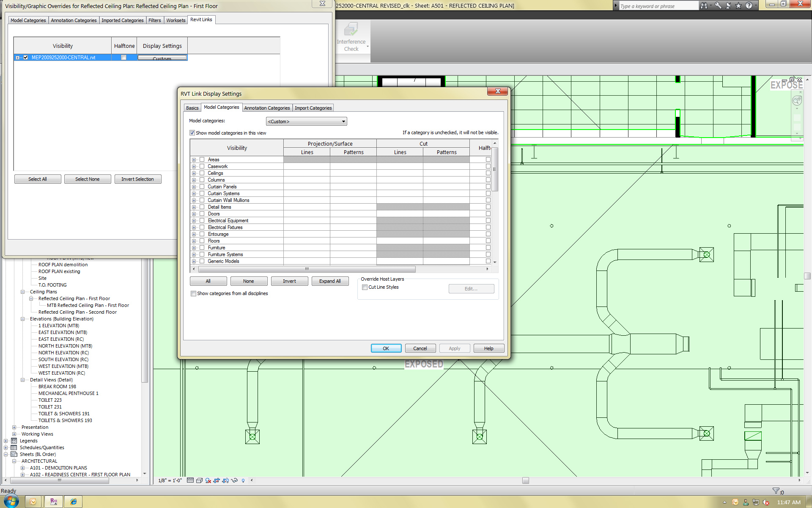Open Internet Explorer from taskbar

click(x=74, y=502)
